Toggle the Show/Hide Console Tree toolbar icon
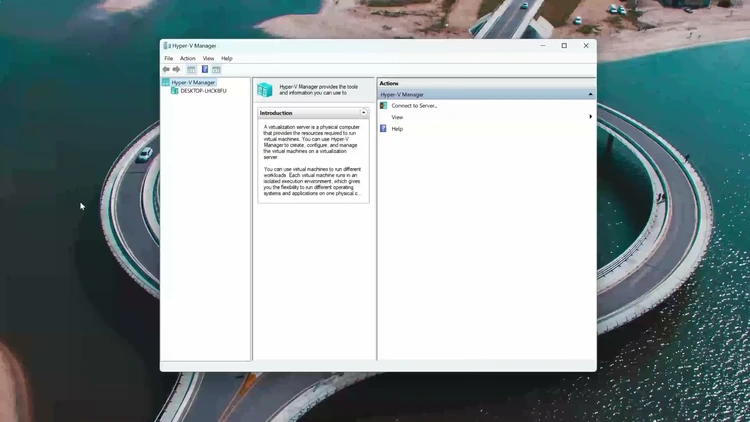The image size is (750, 422). pos(191,69)
